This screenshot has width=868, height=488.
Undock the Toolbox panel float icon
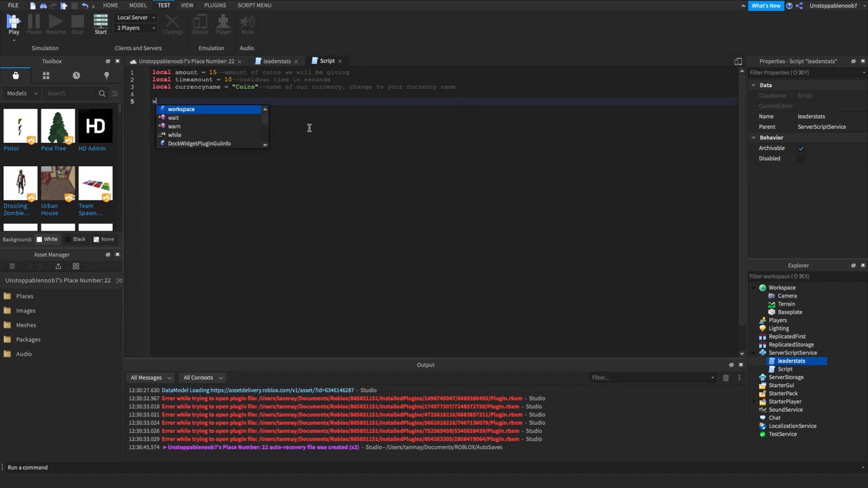[107, 61]
